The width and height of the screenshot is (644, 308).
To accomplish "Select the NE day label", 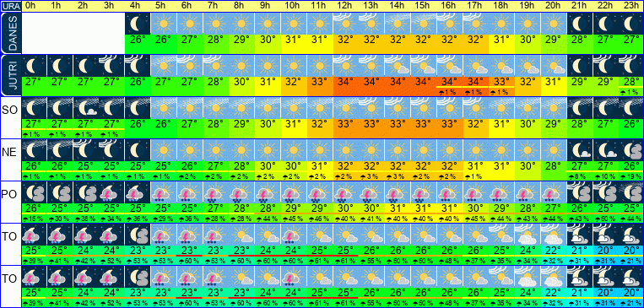I will point(10,153).
